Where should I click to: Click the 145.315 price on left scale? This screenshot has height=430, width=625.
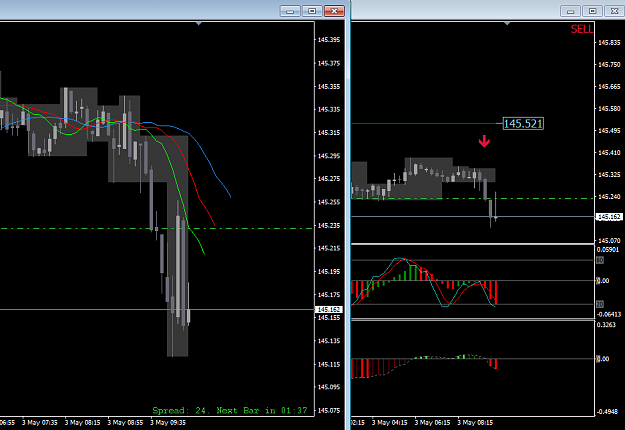(329, 133)
